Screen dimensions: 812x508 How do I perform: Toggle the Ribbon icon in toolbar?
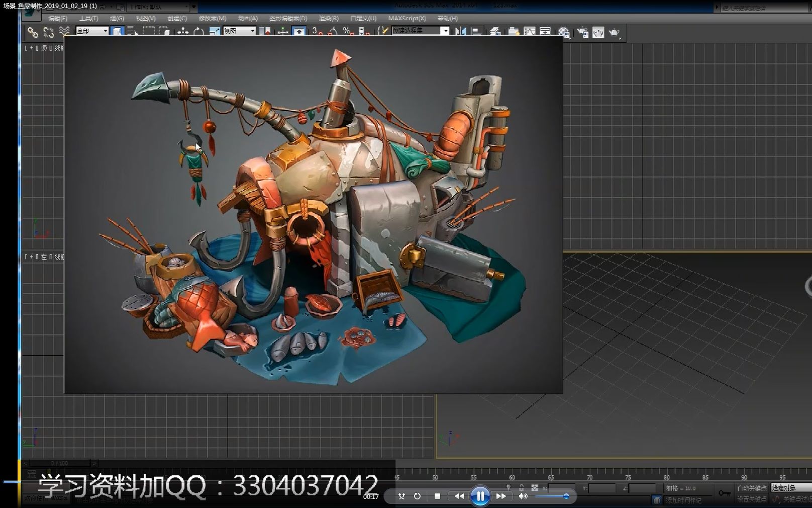513,32
